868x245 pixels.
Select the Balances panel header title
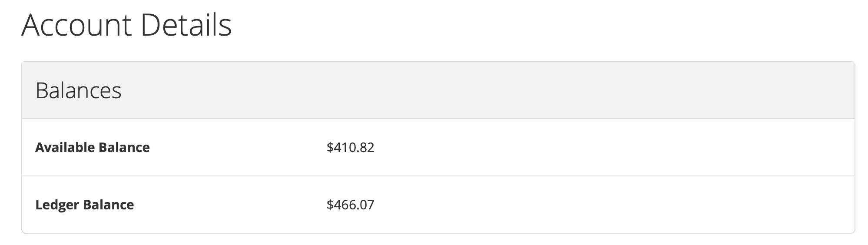(79, 91)
